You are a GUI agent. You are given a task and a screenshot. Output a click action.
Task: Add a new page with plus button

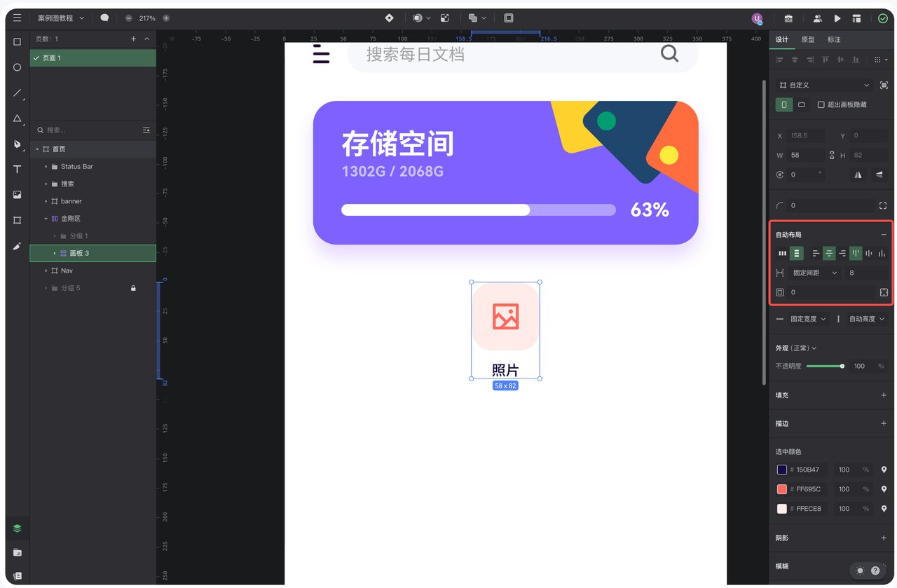pos(134,39)
